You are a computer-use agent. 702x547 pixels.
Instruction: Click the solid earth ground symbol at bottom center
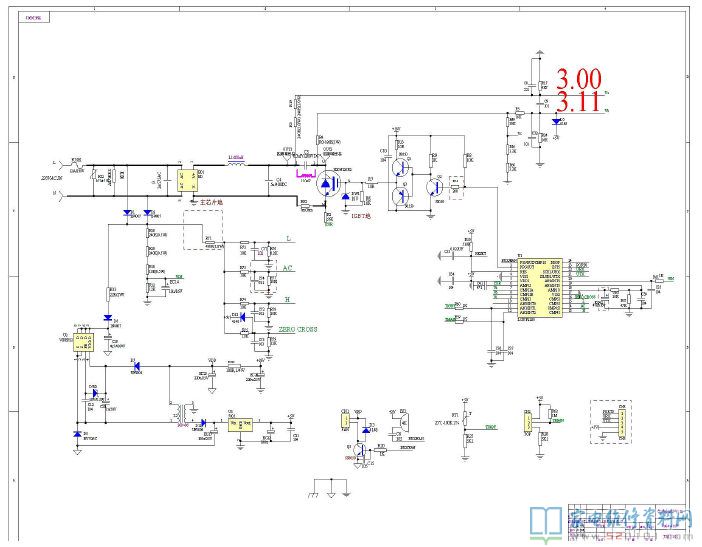(346, 495)
